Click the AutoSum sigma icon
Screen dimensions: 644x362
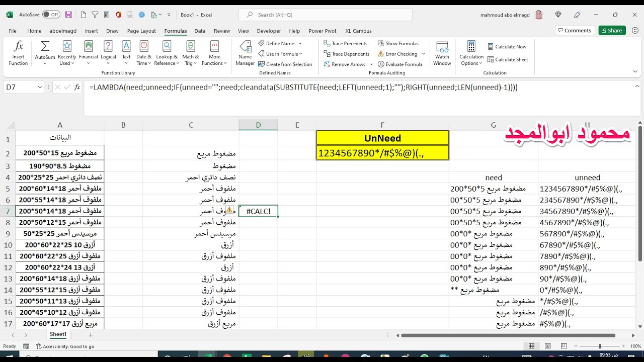click(x=45, y=46)
